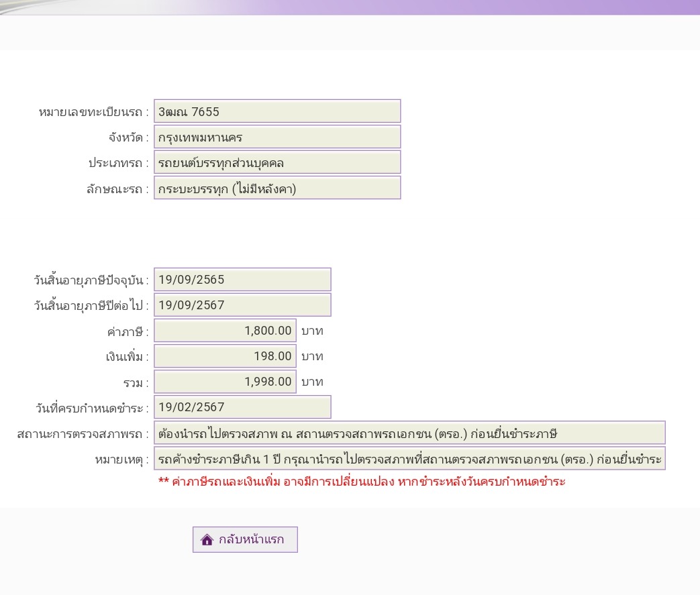Screen dimensions: 700x595
Task: Click the vehicle type field รถยนต์บรรทุกส่วนบุคคล
Action: coord(277,162)
